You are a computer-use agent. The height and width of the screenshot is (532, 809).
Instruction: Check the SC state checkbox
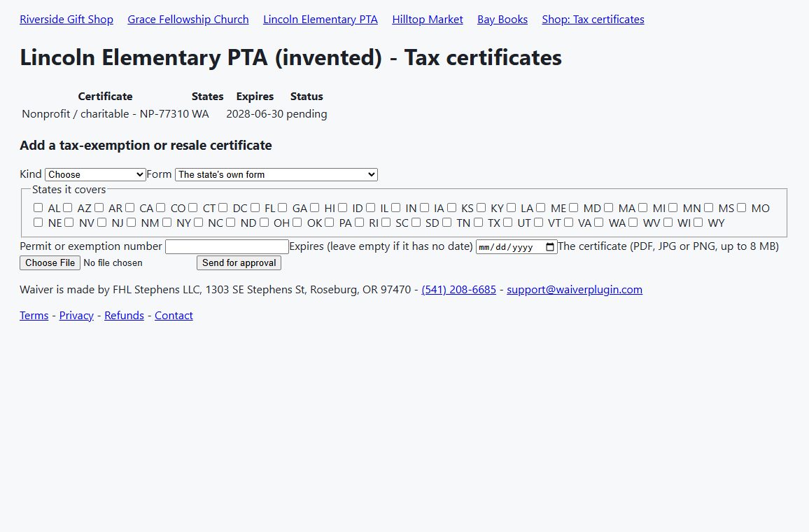[386, 223]
